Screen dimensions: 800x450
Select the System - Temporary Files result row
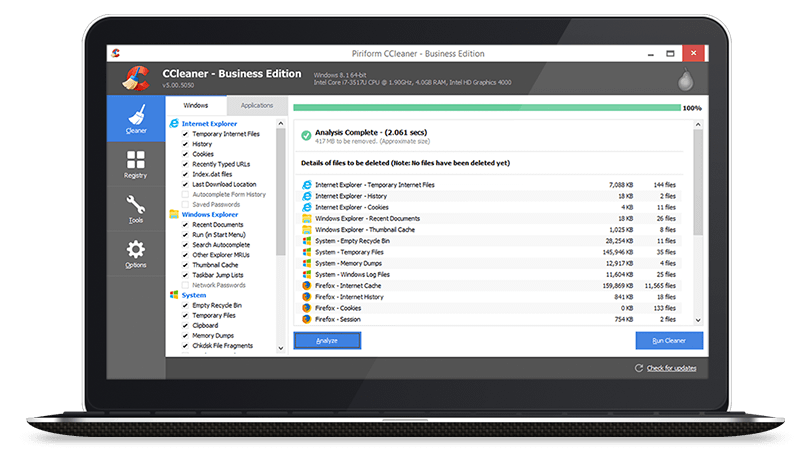[x=491, y=252]
